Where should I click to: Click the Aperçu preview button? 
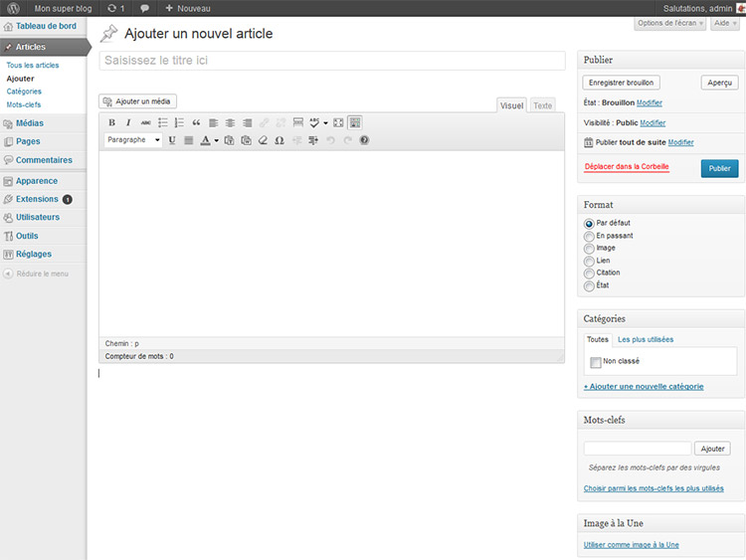point(719,83)
